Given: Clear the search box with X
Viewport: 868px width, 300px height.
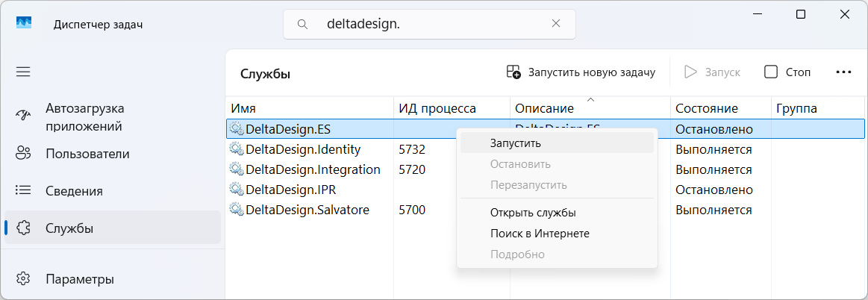Looking at the screenshot, I should pyautogui.click(x=556, y=24).
